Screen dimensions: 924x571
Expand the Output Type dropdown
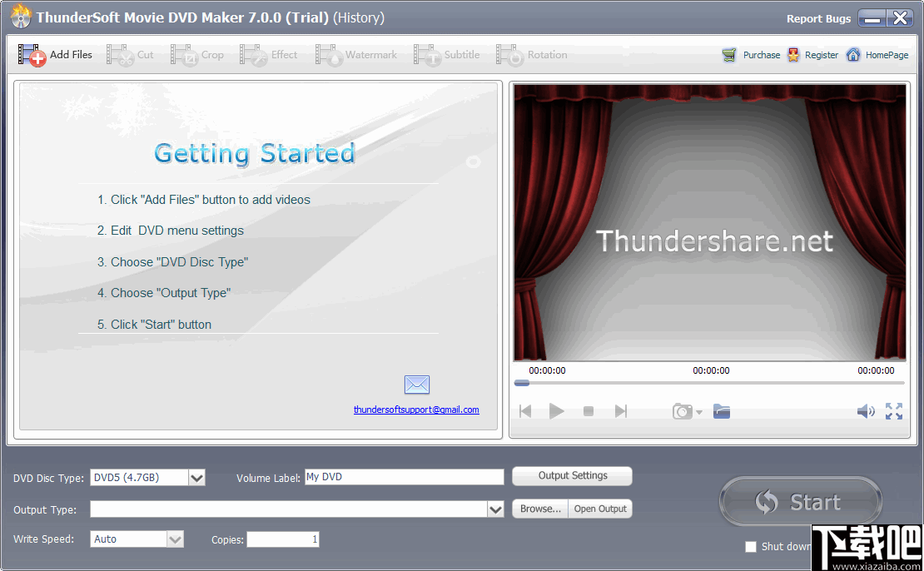[x=497, y=509]
